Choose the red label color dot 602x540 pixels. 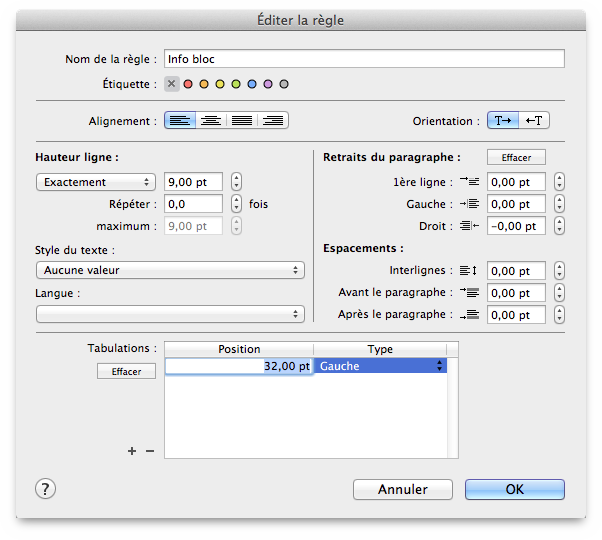[188, 85]
